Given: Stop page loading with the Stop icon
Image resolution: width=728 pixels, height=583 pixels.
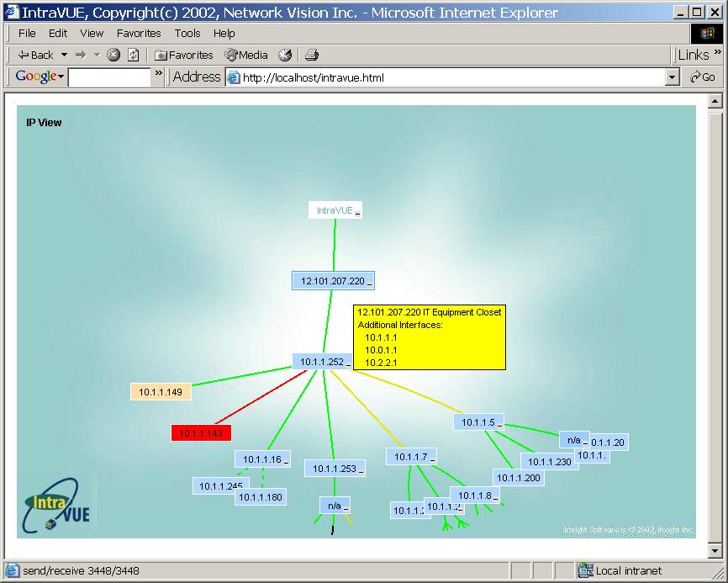Looking at the screenshot, I should pyautogui.click(x=113, y=56).
